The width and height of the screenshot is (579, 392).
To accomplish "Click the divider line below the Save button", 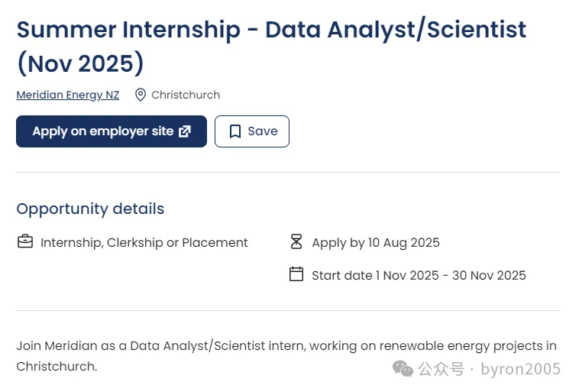I will (x=287, y=173).
